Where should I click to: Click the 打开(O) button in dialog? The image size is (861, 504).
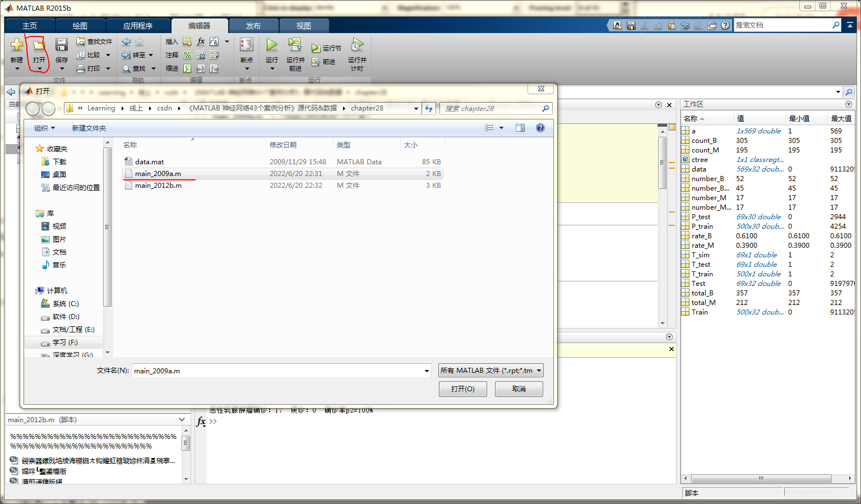pos(463,389)
